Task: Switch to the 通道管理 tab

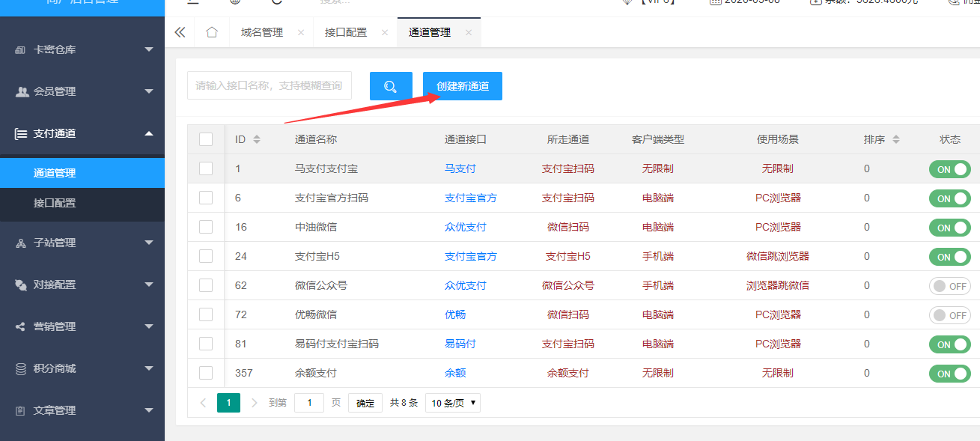Action: pyautogui.click(x=430, y=32)
